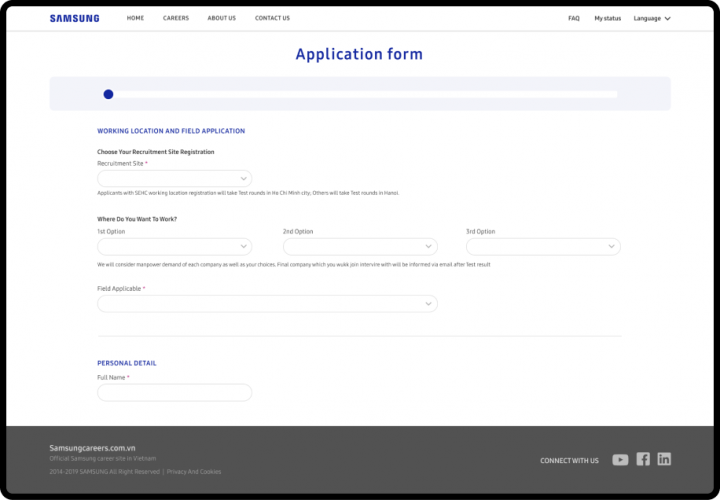The height and width of the screenshot is (500, 720).
Task: Open Samsung's Facebook page icon
Action: (643, 459)
